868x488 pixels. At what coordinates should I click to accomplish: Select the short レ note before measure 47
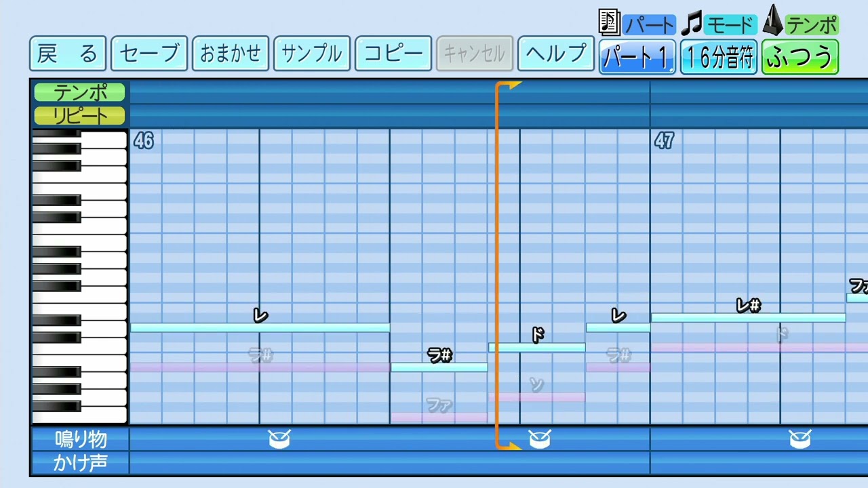[x=618, y=327]
